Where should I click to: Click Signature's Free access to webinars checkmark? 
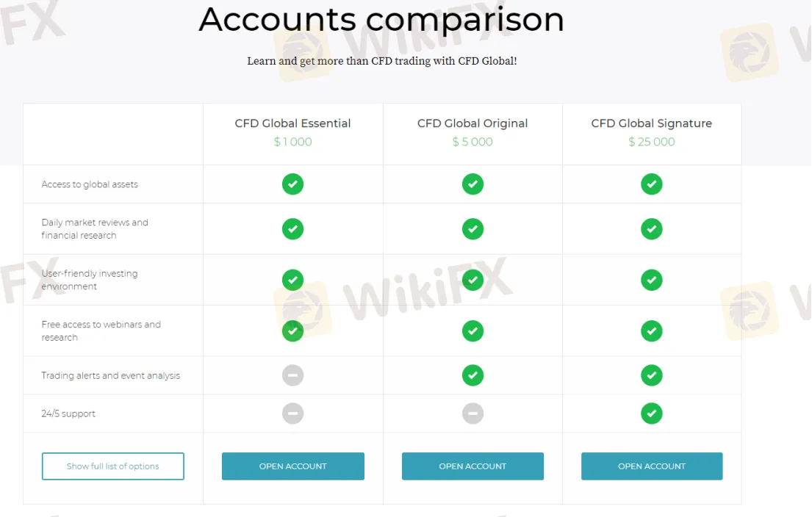pyautogui.click(x=651, y=331)
